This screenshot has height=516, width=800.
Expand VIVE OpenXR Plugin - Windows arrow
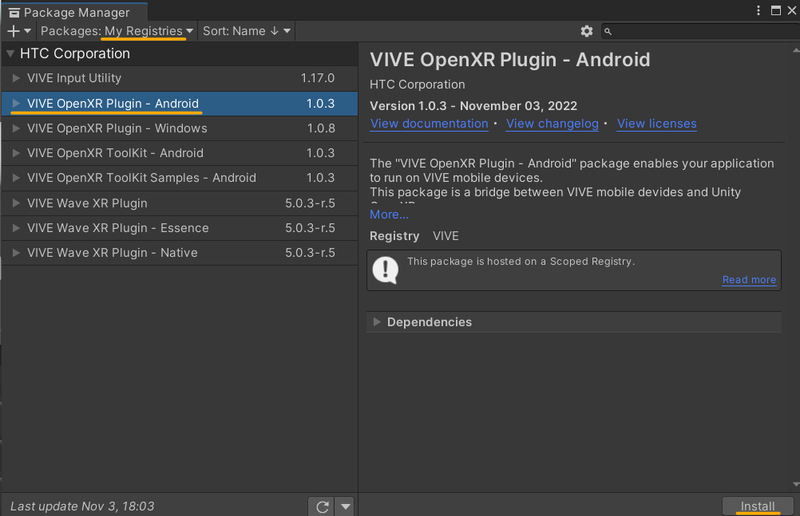pyautogui.click(x=16, y=128)
